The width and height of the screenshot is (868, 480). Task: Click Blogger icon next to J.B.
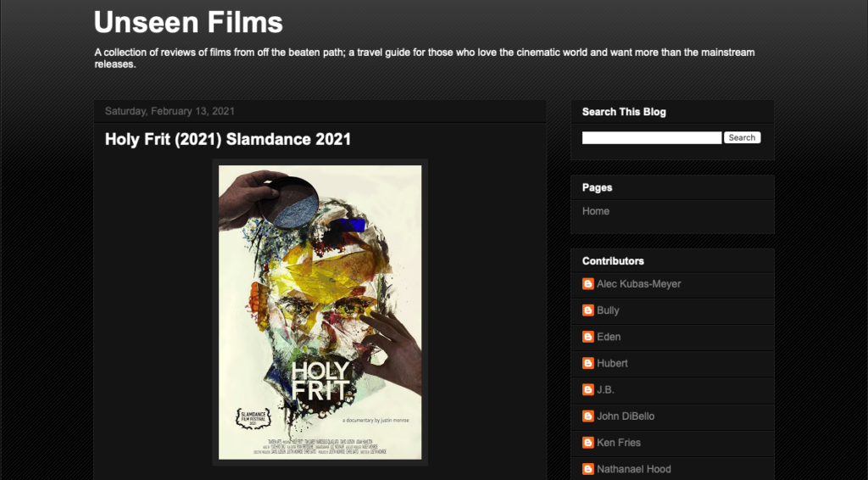point(588,390)
